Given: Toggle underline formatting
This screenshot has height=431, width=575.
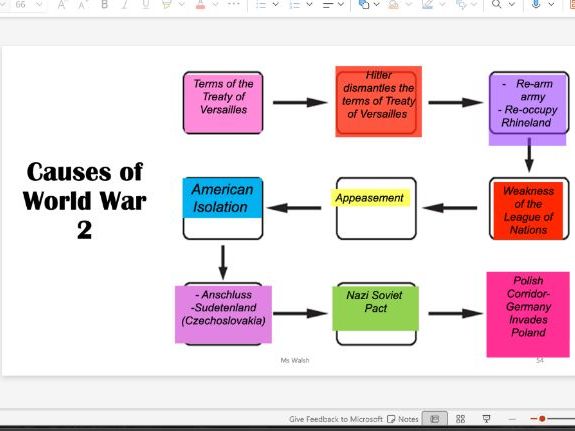Looking at the screenshot, I should 146,4.
